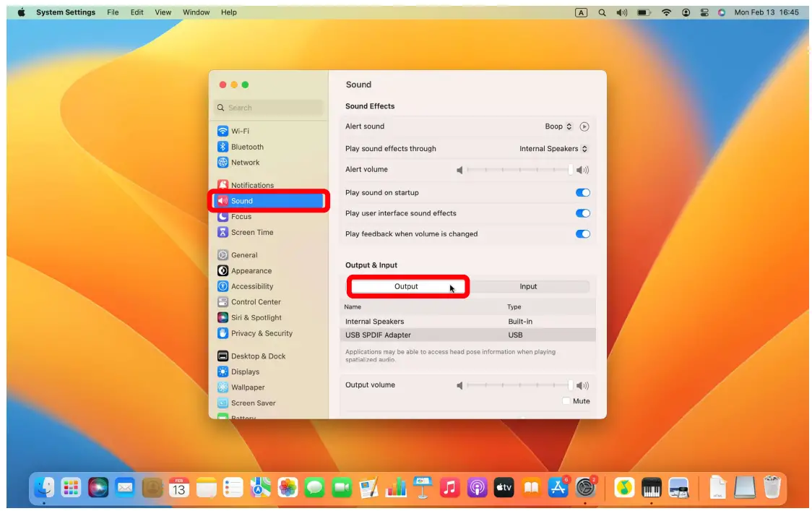Open Spotlight search in the menu bar
The height and width of the screenshot is (511, 812).
[x=602, y=12]
